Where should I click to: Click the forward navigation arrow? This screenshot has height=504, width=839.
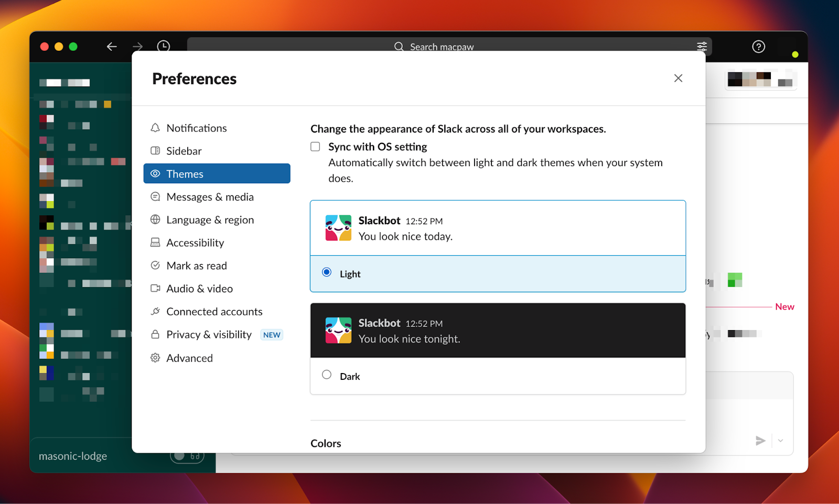(137, 47)
